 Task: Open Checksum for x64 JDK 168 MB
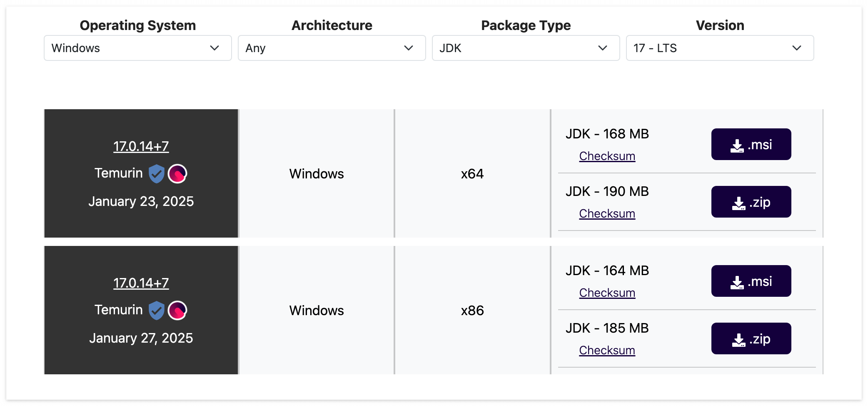coord(607,156)
